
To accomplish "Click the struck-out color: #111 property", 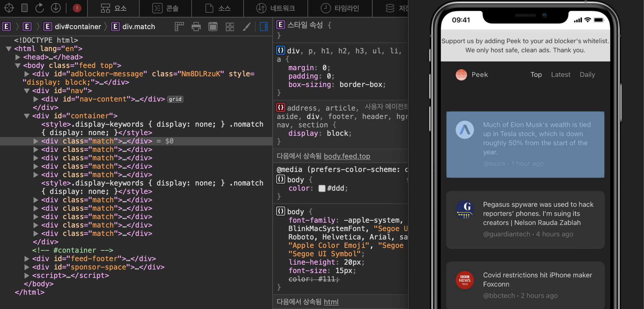I will pyautogui.click(x=314, y=279).
